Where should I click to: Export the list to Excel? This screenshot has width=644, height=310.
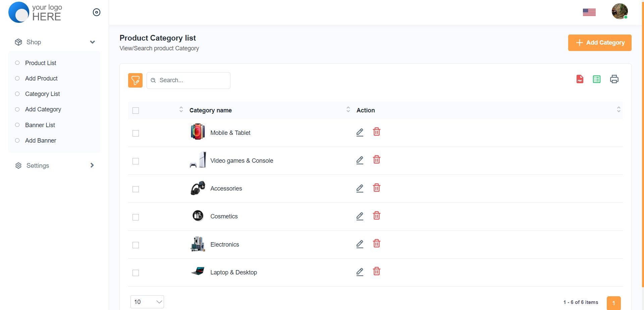point(596,79)
